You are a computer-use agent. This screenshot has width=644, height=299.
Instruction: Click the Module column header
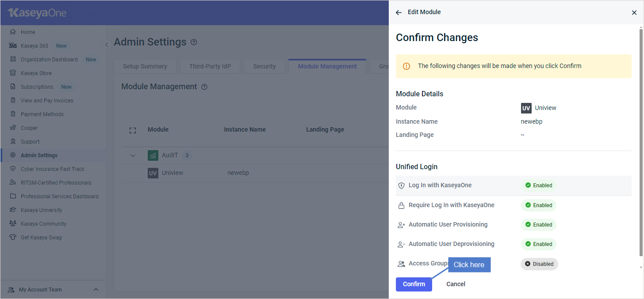point(158,129)
